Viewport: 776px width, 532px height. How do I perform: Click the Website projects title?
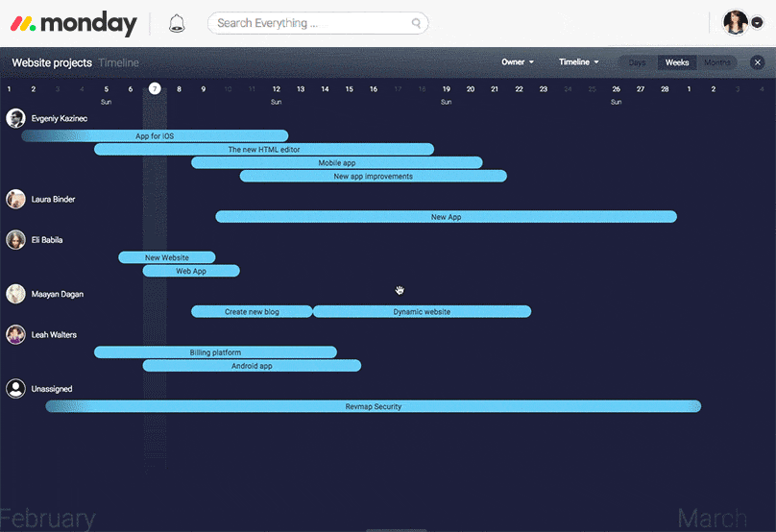[x=52, y=62]
